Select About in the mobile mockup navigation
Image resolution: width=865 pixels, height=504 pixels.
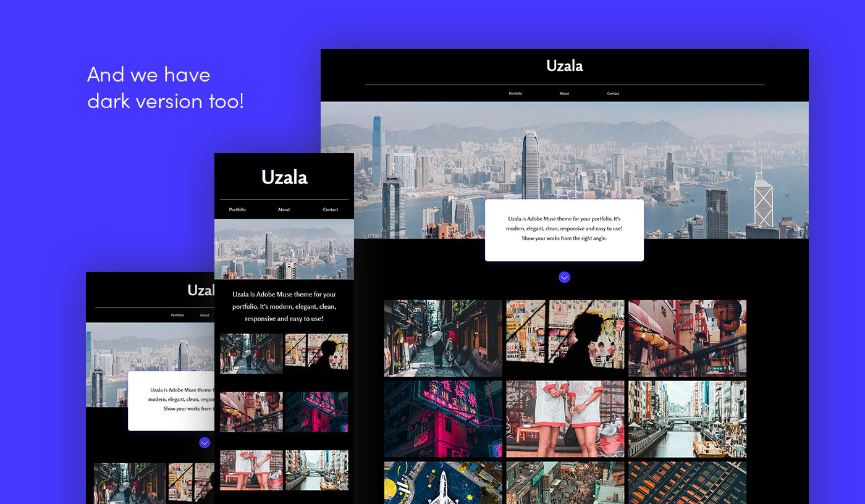[x=284, y=209]
